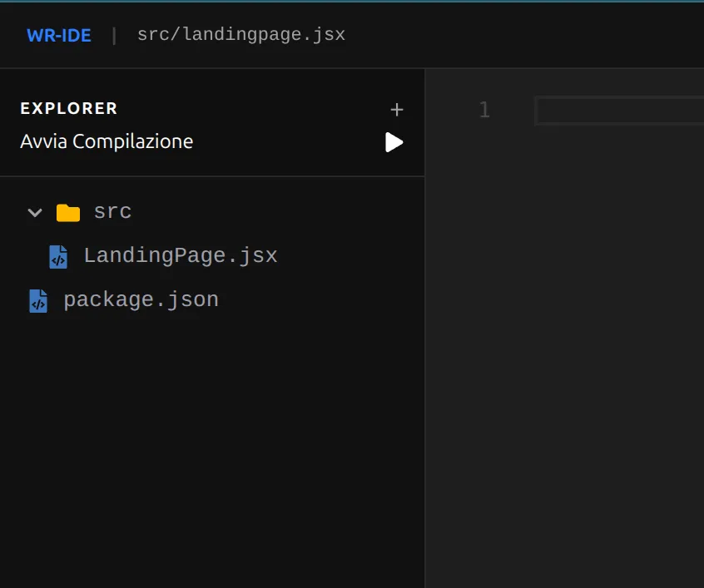Click the Avvia Compilazione label
This screenshot has height=588, width=704.
[107, 141]
